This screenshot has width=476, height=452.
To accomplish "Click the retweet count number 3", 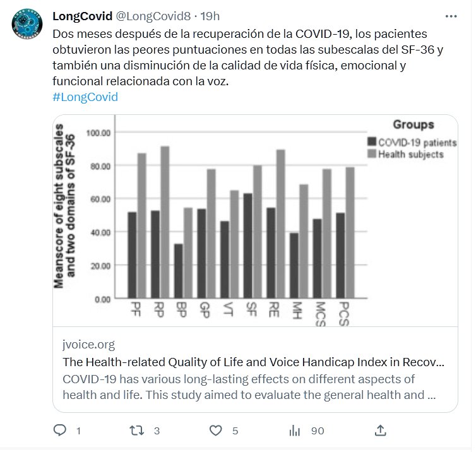I will click(157, 431).
